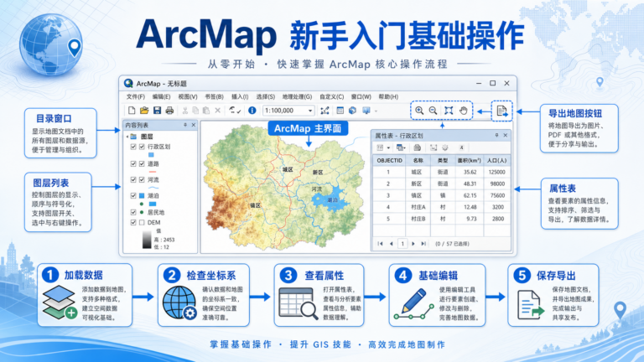Click the Export Map document icon
This screenshot has height=362, width=644.
click(502, 111)
